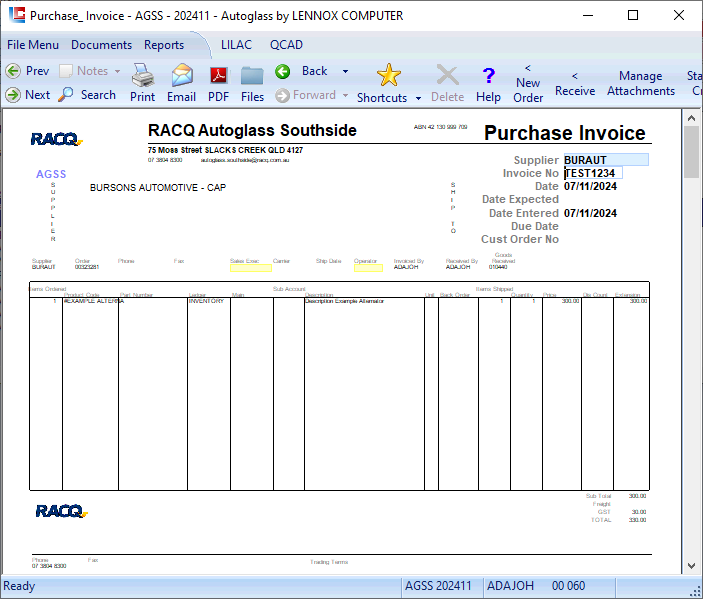703x599 pixels.
Task: Click the Date Expected label
Action: tap(520, 200)
